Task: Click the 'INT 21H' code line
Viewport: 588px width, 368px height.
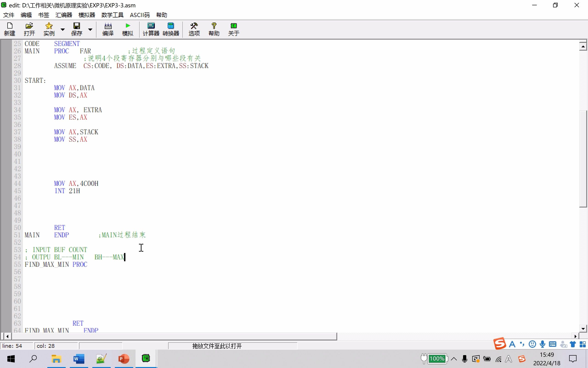Action: point(67,191)
